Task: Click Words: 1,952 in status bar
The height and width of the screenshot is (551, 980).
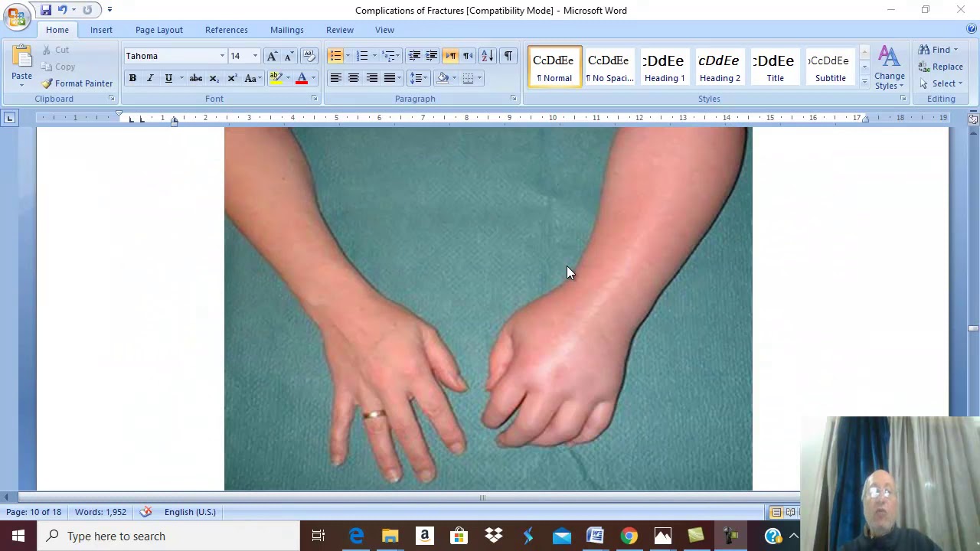Action: [100, 512]
